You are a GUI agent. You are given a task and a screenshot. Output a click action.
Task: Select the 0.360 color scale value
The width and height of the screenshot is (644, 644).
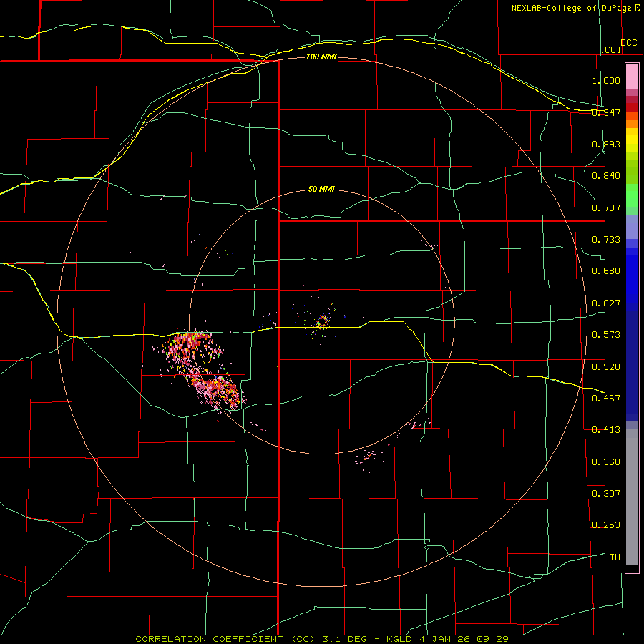606,462
